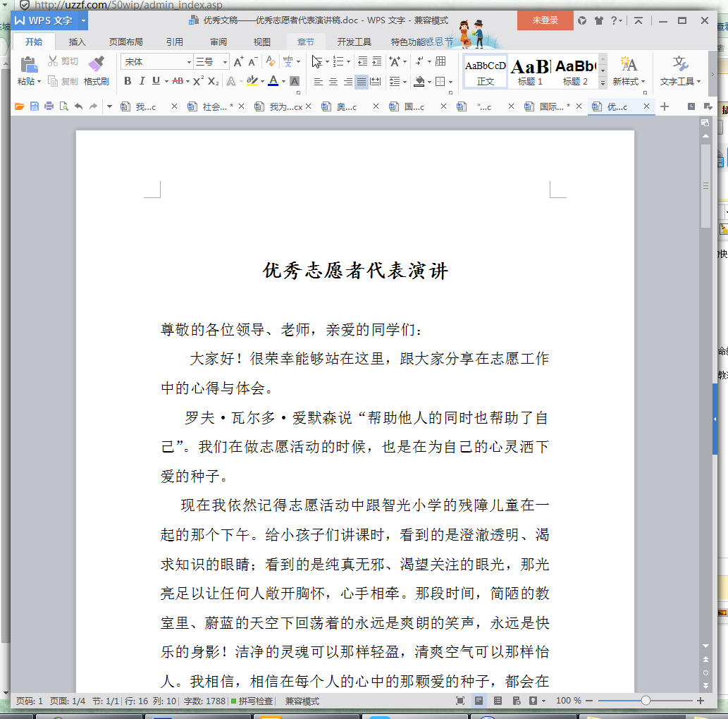Image resolution: width=728 pixels, height=719 pixels.
Task: Open the 引用 ribbon tab
Action: click(175, 42)
